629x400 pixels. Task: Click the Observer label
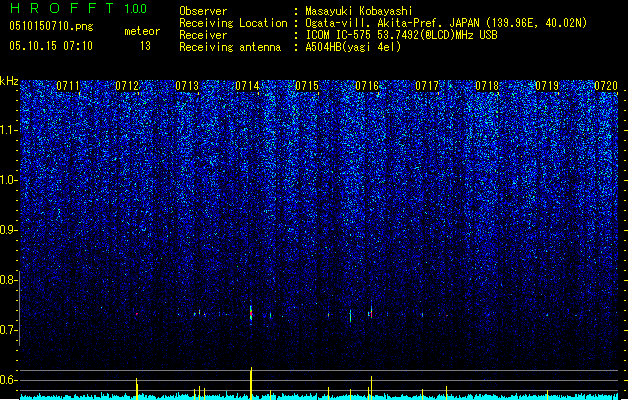[203, 11]
